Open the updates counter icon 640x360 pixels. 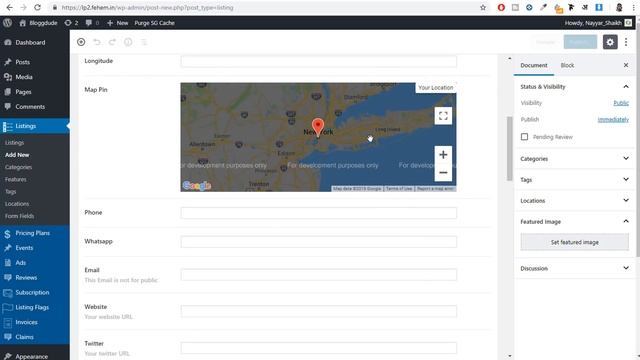click(x=71, y=23)
